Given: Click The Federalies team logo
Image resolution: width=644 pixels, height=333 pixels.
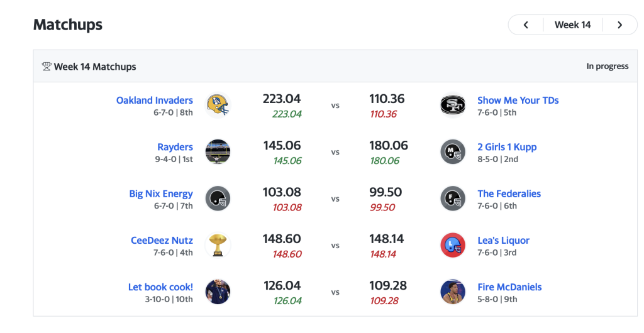Looking at the screenshot, I should pos(453,199).
